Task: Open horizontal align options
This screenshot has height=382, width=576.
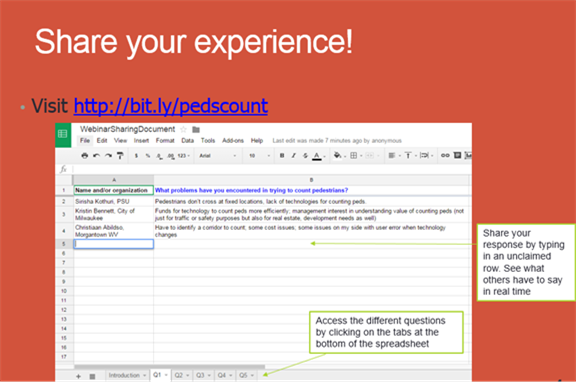Action: [392, 156]
